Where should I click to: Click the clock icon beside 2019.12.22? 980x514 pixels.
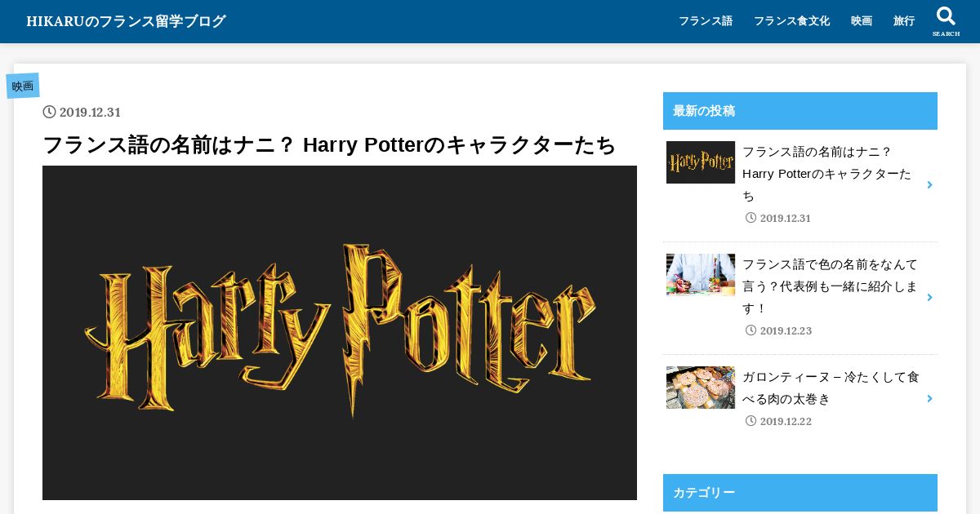coord(751,421)
